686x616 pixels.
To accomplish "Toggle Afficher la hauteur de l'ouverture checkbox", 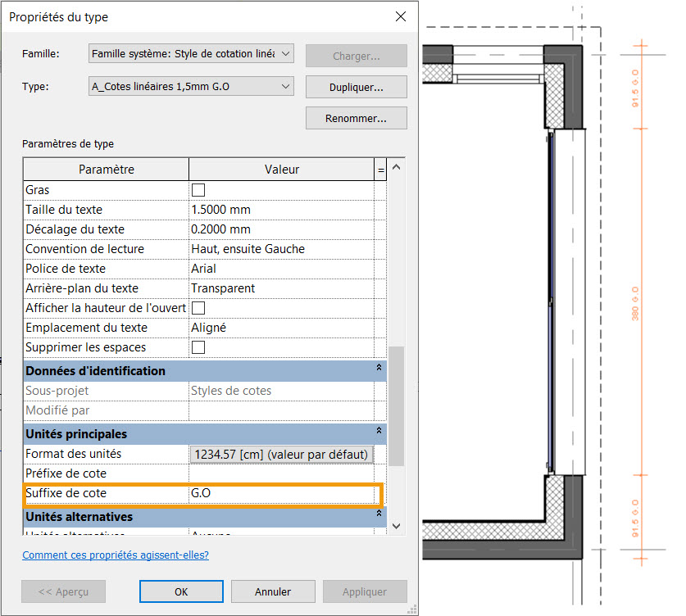I will [x=198, y=308].
